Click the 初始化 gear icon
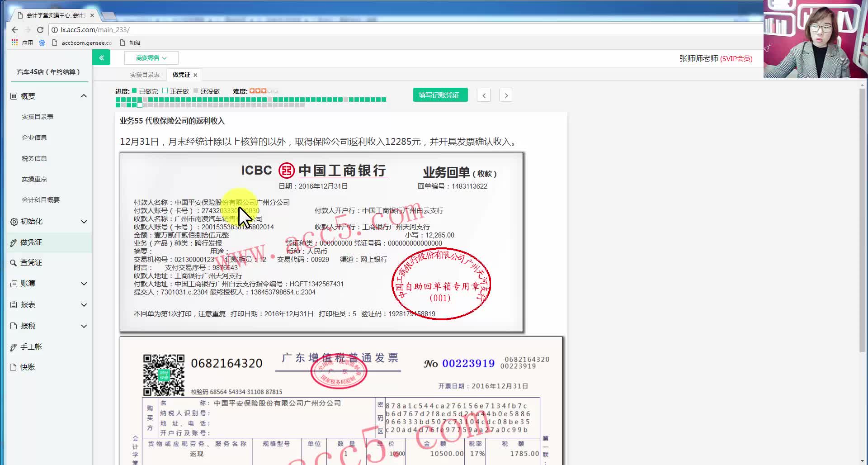The width and height of the screenshot is (868, 465). (x=14, y=222)
